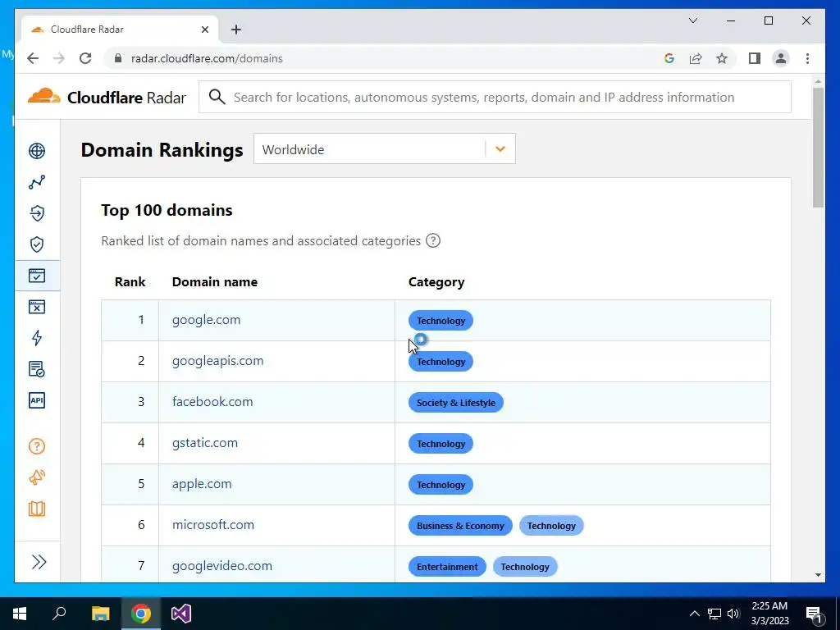Screen dimensions: 840x630
Task: Open the orange megaphone announcements icon
Action: tap(37, 477)
